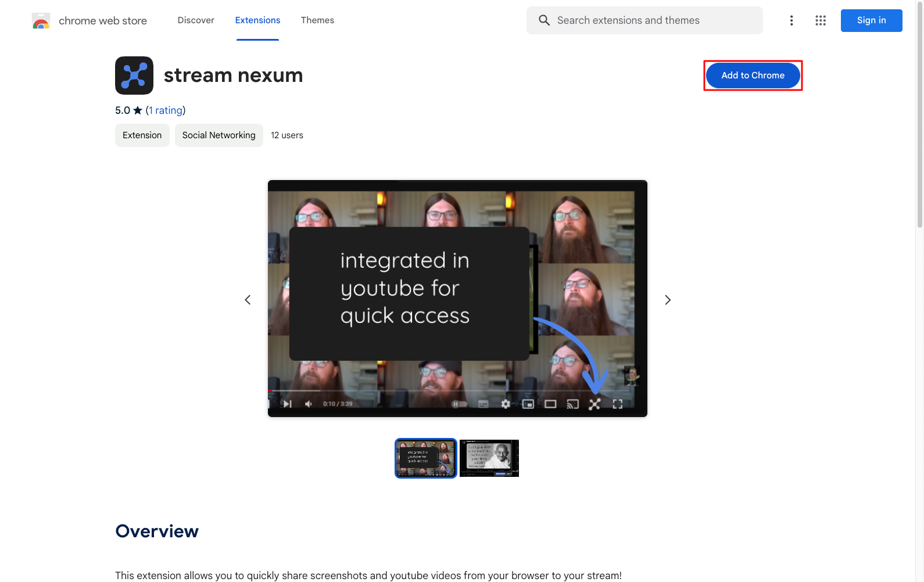Screen dimensions: 924x582
Task: Select the first screenshot thumbnail
Action: click(426, 458)
